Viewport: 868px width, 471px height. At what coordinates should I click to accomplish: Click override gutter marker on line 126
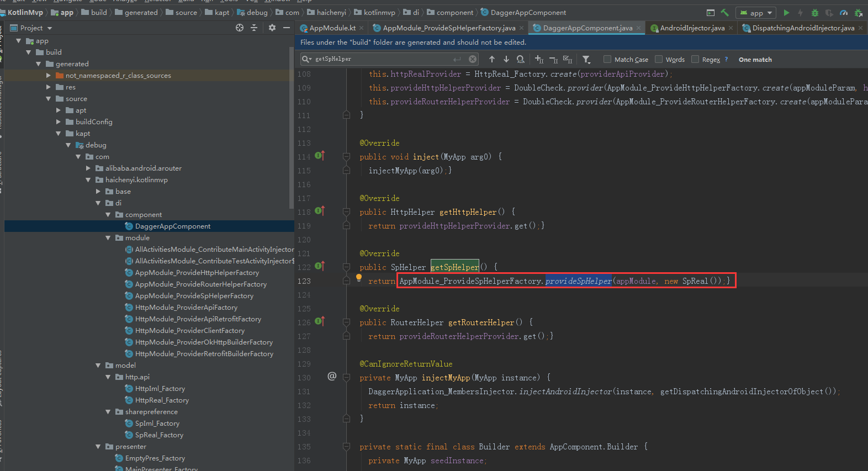320,321
